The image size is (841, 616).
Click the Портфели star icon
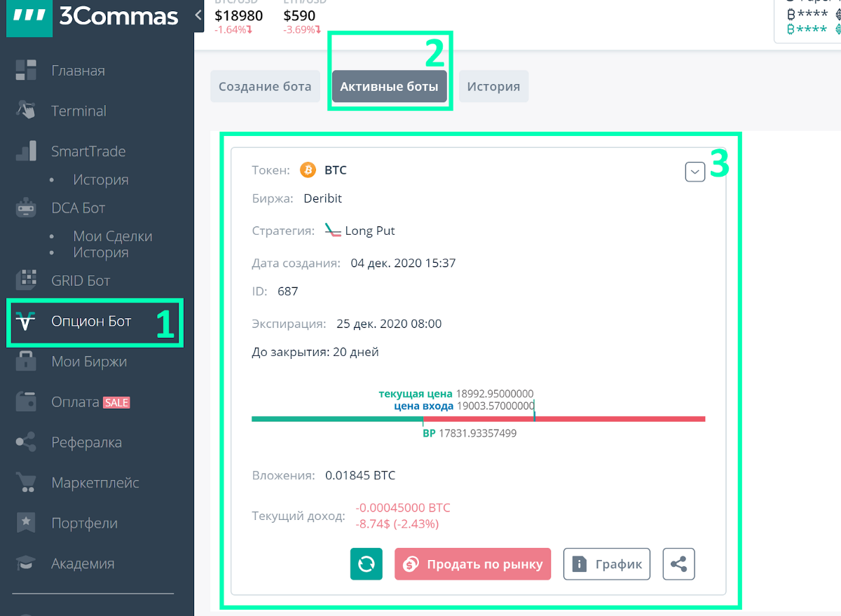(26, 523)
